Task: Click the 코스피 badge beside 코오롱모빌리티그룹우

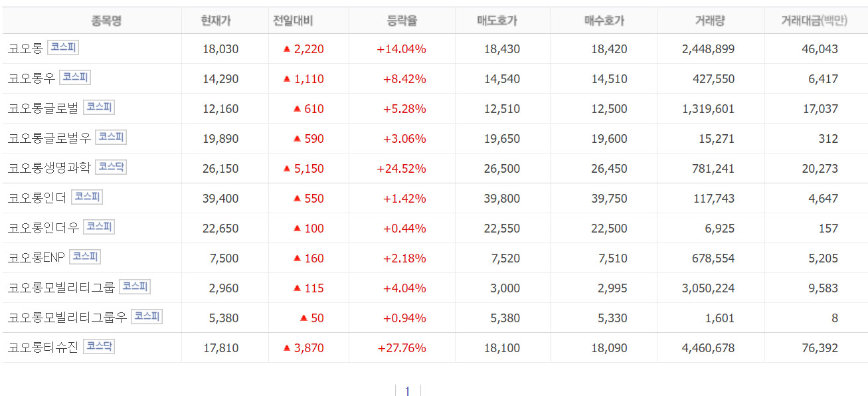Action: (147, 316)
